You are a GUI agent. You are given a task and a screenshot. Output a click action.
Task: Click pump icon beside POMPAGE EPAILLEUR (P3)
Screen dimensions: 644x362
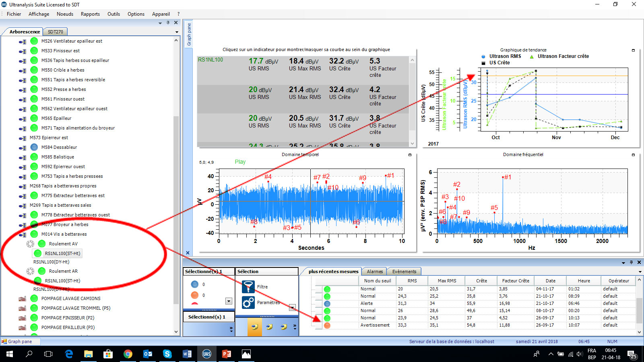pyautogui.click(x=23, y=327)
